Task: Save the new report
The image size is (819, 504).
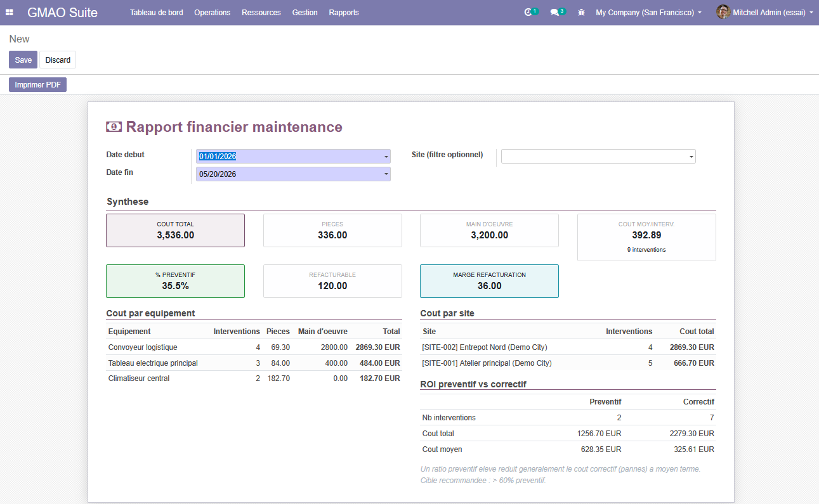Action: pos(23,60)
